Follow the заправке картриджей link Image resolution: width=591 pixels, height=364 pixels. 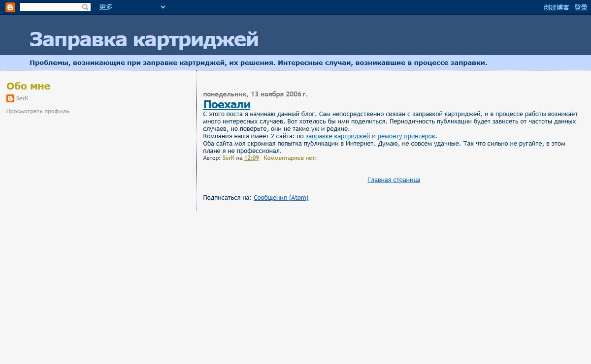pos(337,136)
